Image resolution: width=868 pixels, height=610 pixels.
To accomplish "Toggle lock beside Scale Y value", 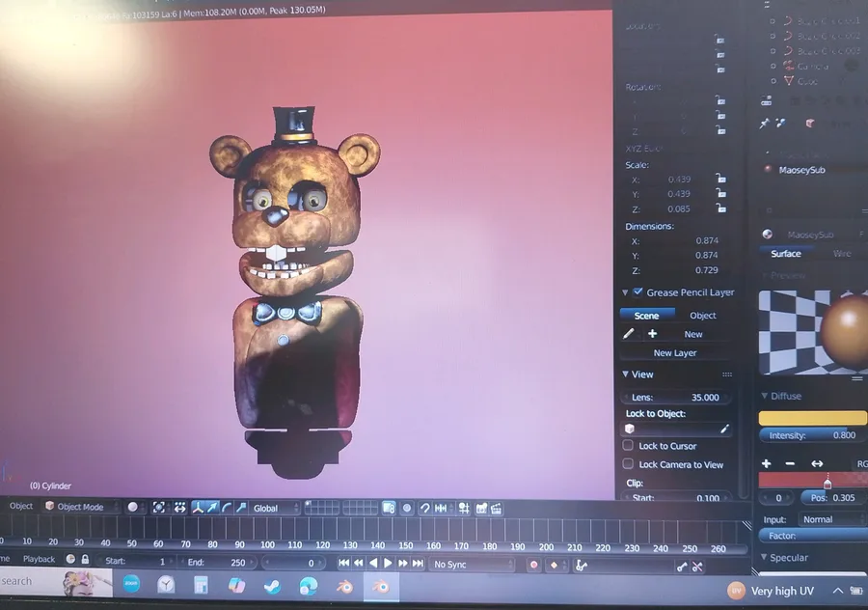I will (x=720, y=193).
